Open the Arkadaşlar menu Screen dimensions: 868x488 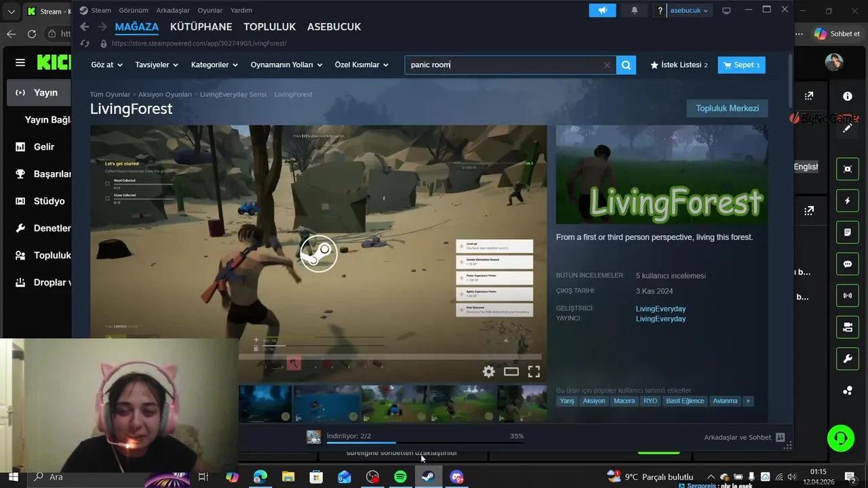click(173, 10)
